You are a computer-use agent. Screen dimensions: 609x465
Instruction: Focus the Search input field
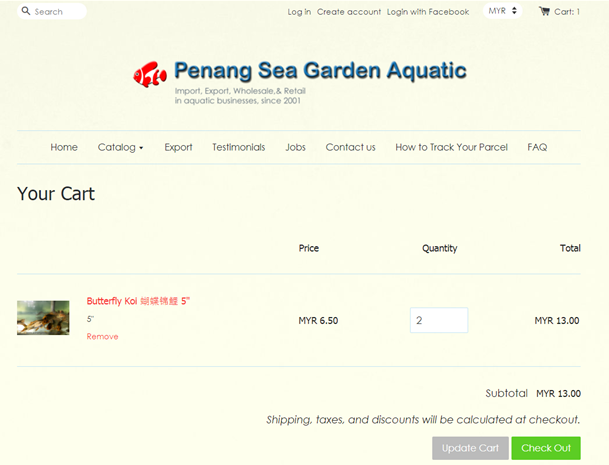click(52, 11)
